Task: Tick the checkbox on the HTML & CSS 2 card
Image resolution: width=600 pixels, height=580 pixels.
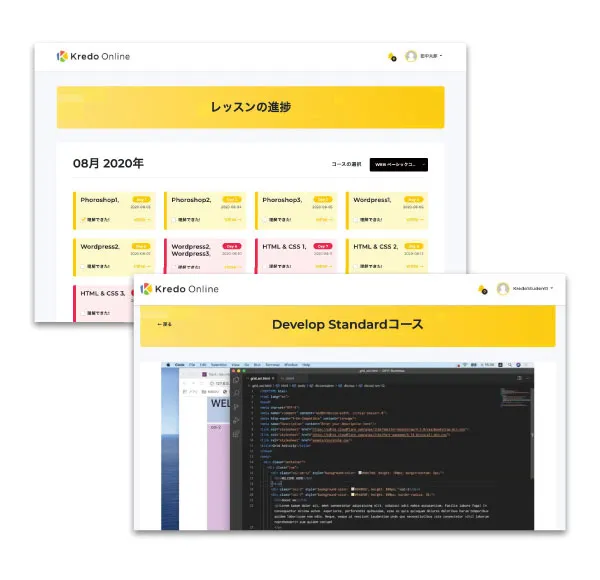Action: point(356,266)
